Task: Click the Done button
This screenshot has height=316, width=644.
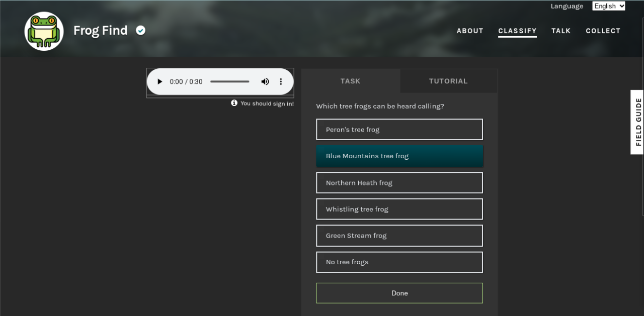Action: (399, 293)
